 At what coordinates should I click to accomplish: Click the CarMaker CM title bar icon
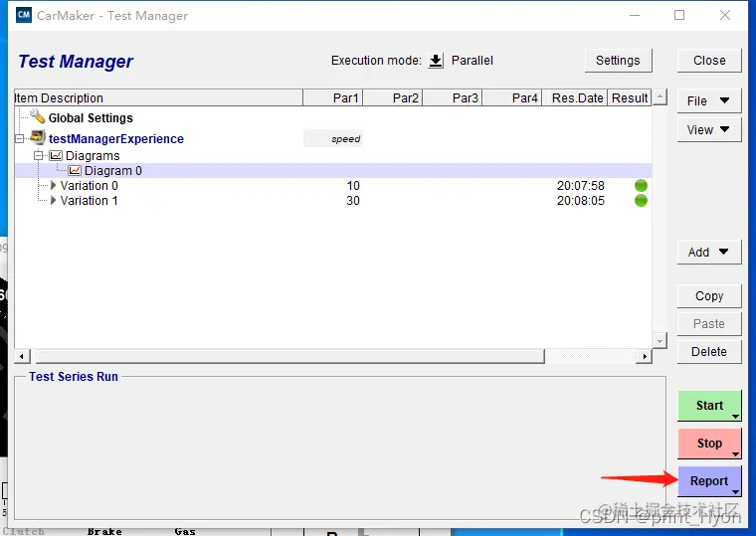[x=24, y=15]
